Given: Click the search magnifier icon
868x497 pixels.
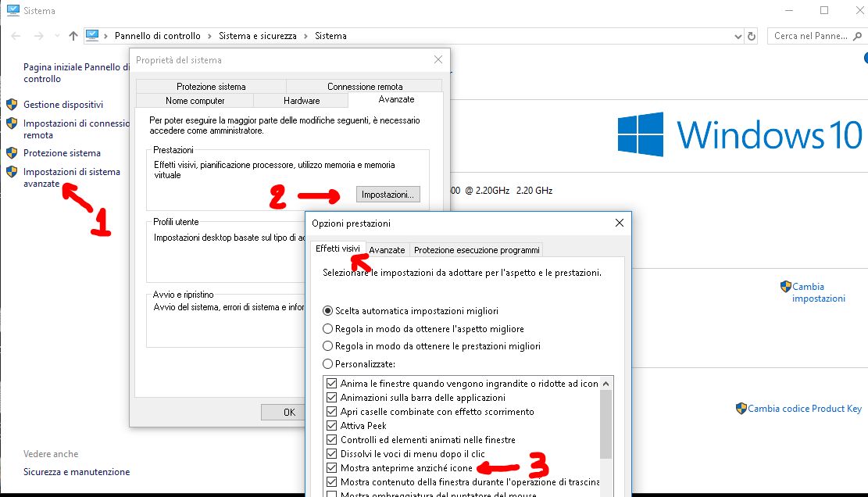Looking at the screenshot, I should [x=858, y=36].
